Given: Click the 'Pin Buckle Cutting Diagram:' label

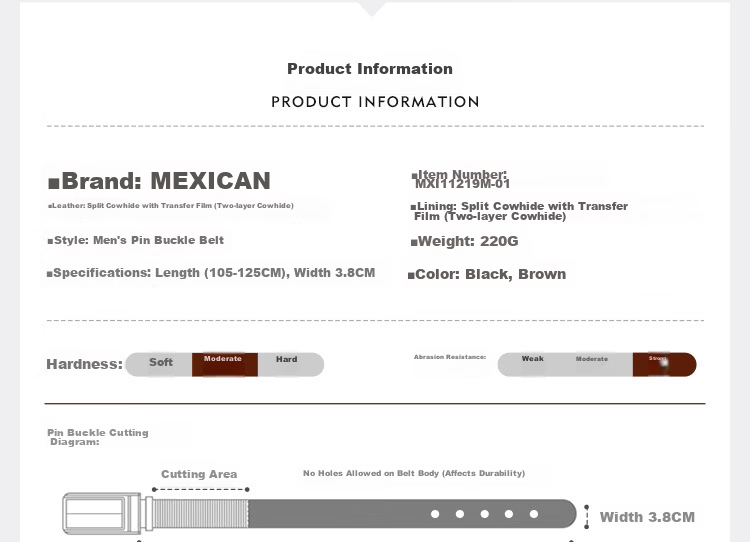Looking at the screenshot, I should tap(98, 437).
